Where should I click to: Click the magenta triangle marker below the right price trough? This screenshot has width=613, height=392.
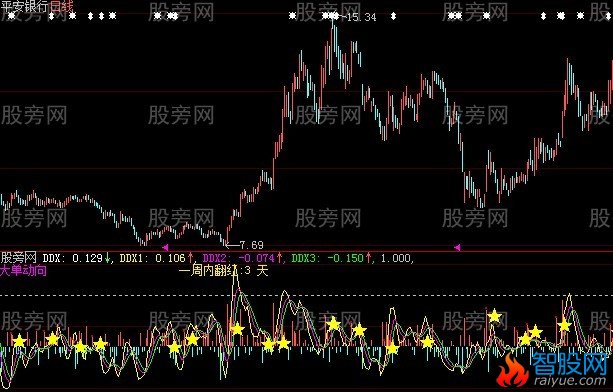(457, 247)
